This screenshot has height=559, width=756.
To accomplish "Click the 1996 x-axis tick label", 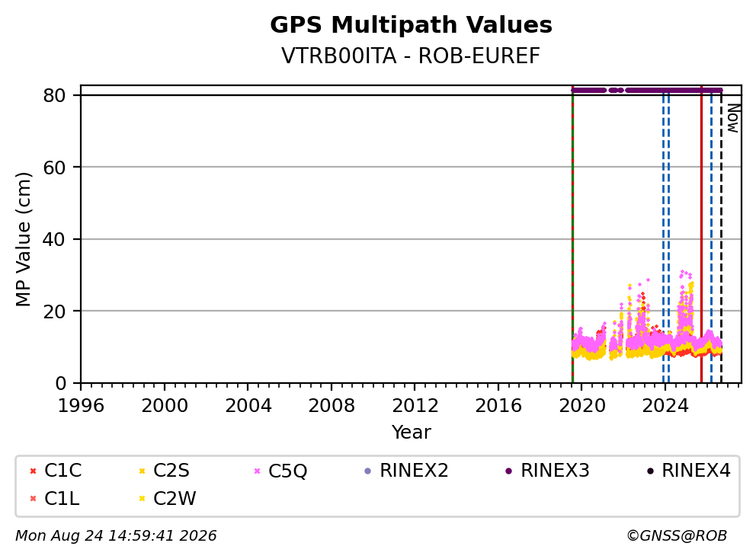I will click(x=81, y=406).
